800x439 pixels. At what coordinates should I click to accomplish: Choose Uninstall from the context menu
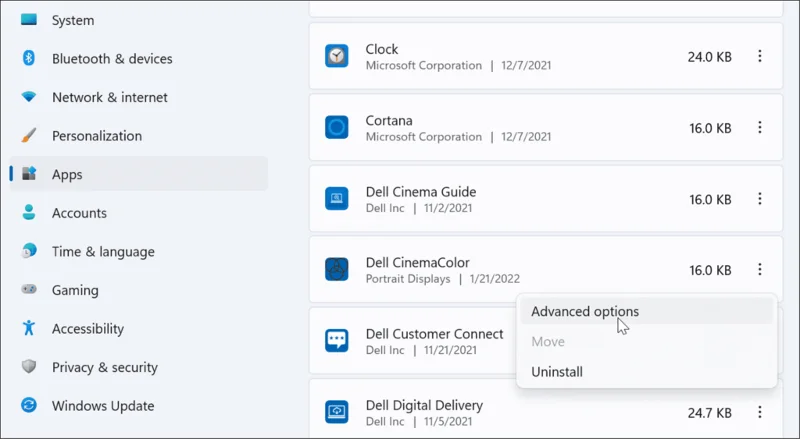646,372
